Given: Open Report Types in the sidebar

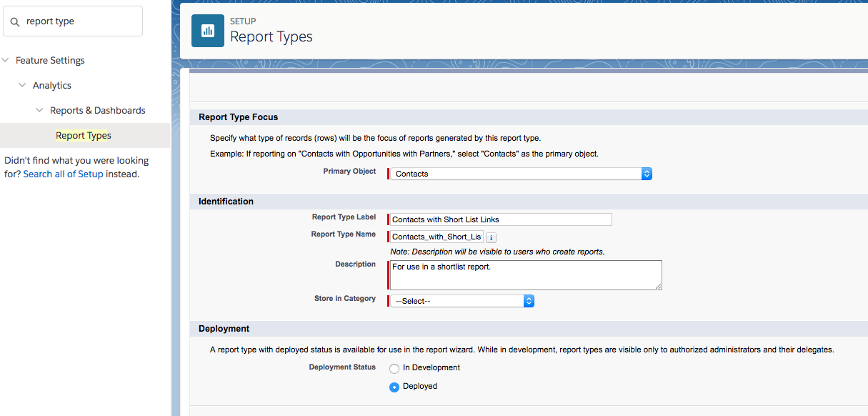Looking at the screenshot, I should click(x=84, y=135).
